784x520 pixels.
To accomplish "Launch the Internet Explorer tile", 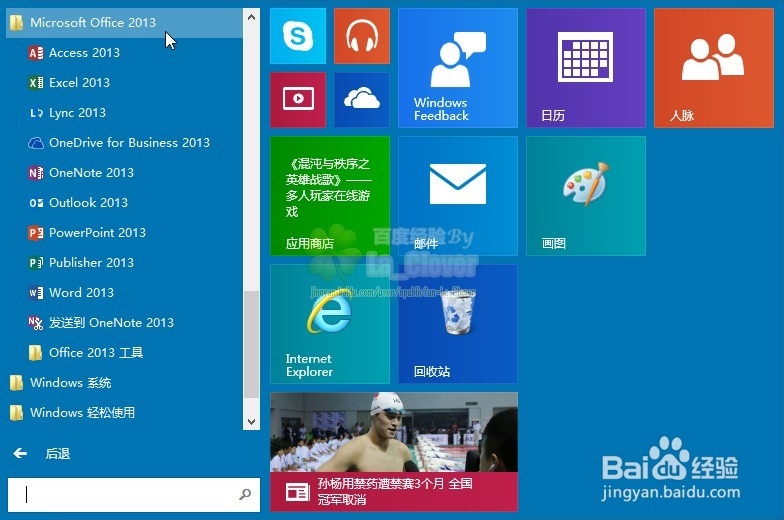I will tap(330, 324).
